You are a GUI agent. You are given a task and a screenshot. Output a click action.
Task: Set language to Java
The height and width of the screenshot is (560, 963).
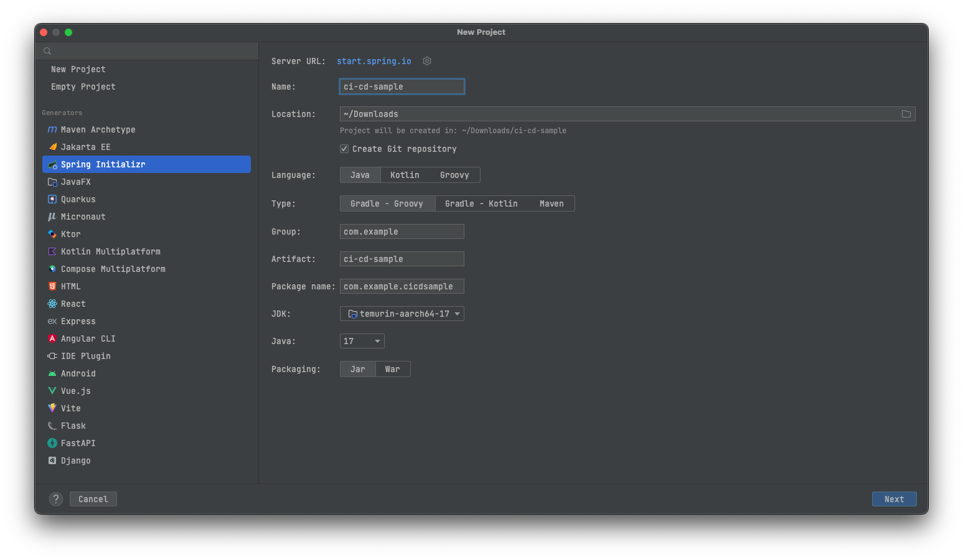(360, 175)
